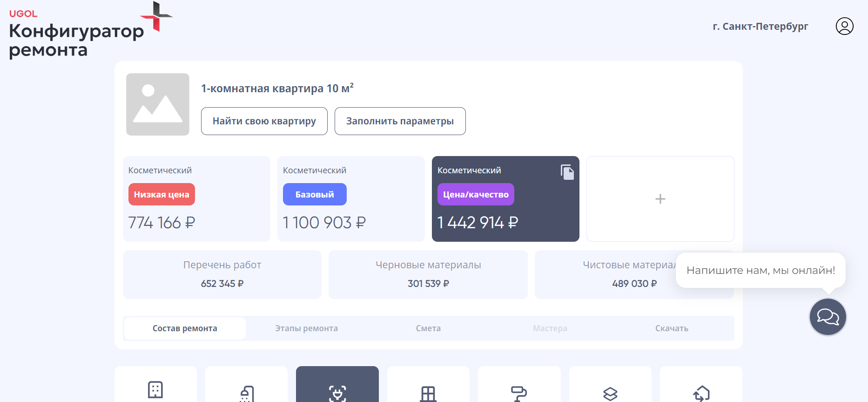Image resolution: width=868 pixels, height=402 pixels.
Task: Click the 1-комнатная квартира 10 м² title
Action: point(277,88)
